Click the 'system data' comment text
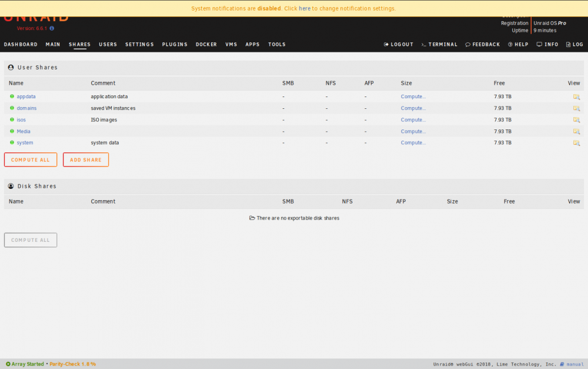 point(105,142)
